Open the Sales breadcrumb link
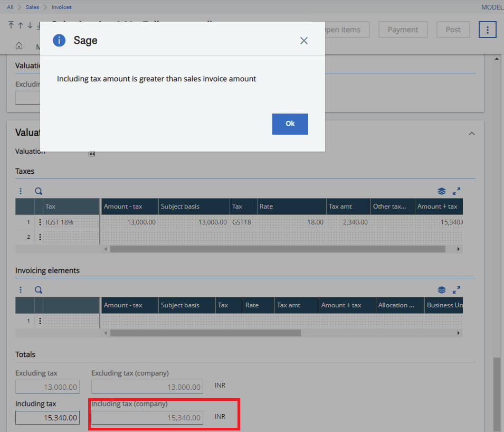The image size is (504, 432). (x=32, y=7)
